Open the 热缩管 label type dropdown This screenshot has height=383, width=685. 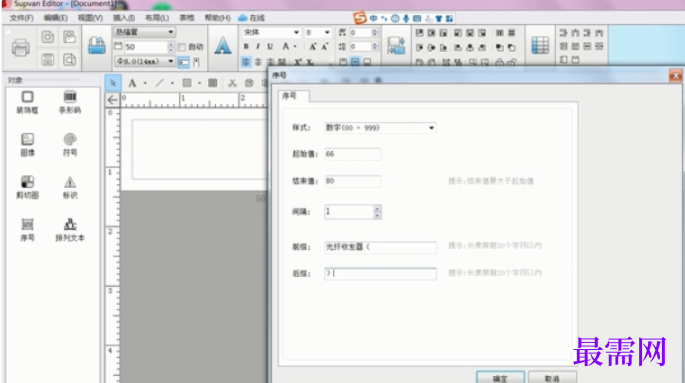(x=145, y=32)
